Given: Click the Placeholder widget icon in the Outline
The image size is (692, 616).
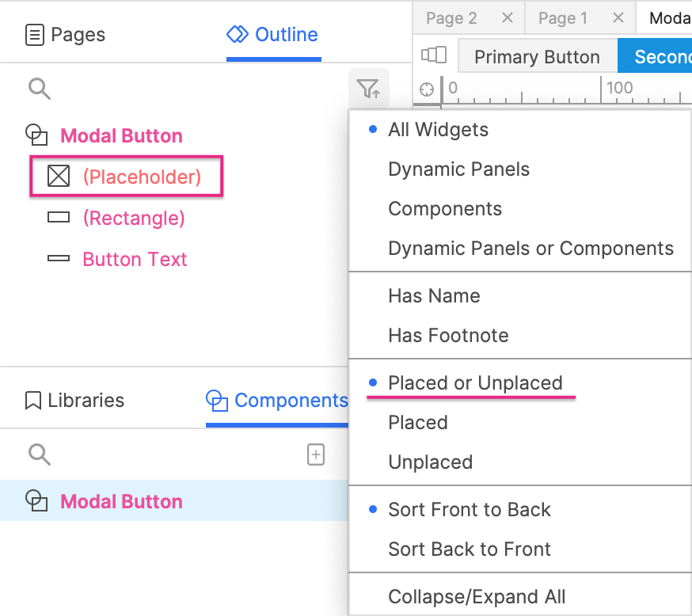Looking at the screenshot, I should pos(59,176).
